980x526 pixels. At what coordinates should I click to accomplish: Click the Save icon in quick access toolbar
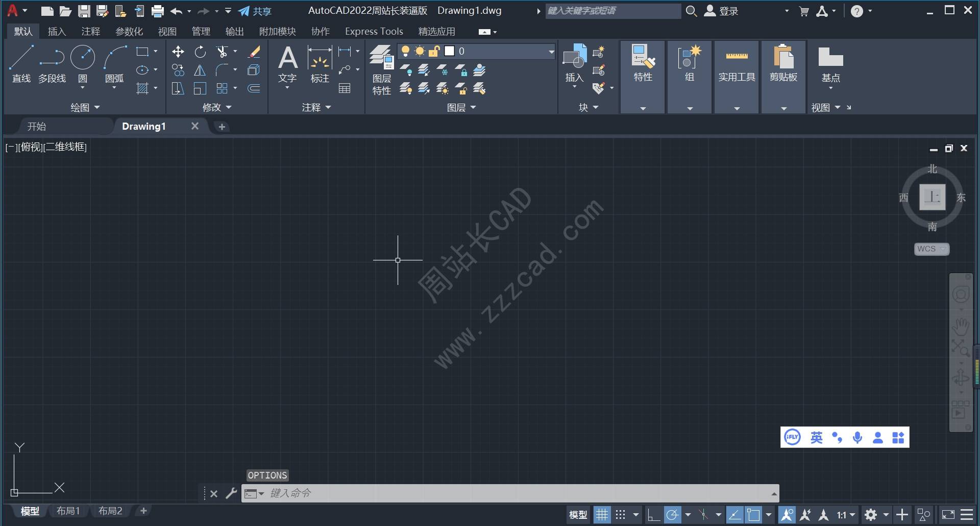[84, 11]
